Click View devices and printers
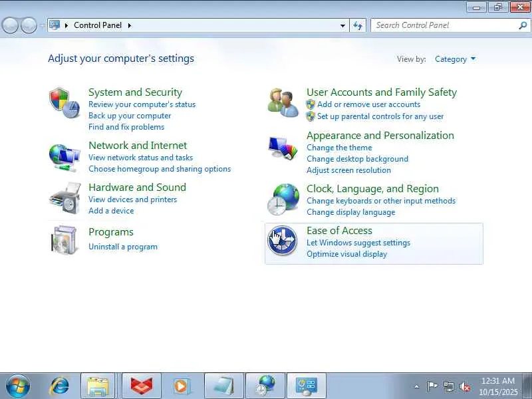Screen dimensions: 532x399 coord(132,199)
